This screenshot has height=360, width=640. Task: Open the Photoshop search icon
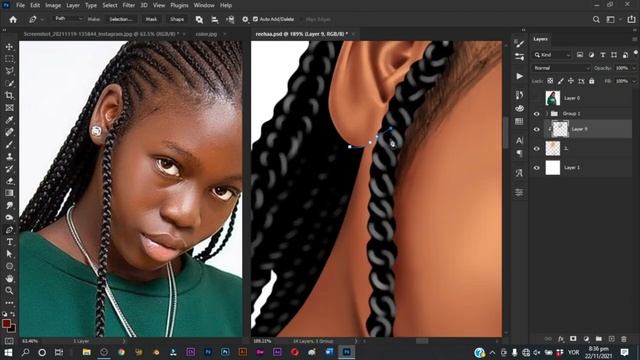point(596,19)
